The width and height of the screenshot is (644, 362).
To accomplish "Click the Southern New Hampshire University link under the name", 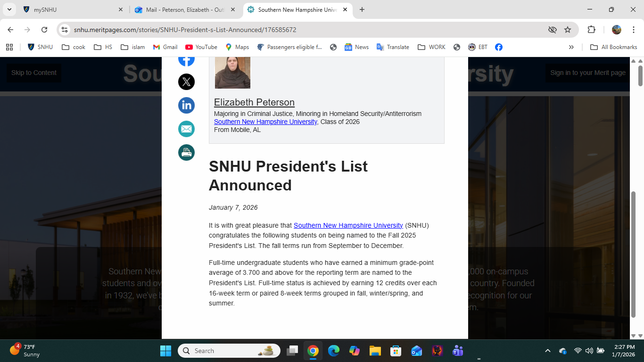I will tap(265, 122).
